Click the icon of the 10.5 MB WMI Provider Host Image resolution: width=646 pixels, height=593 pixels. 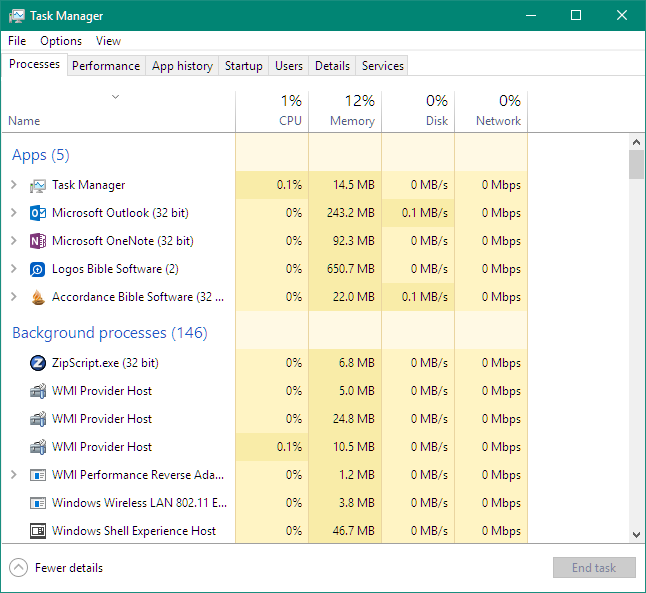(x=38, y=447)
